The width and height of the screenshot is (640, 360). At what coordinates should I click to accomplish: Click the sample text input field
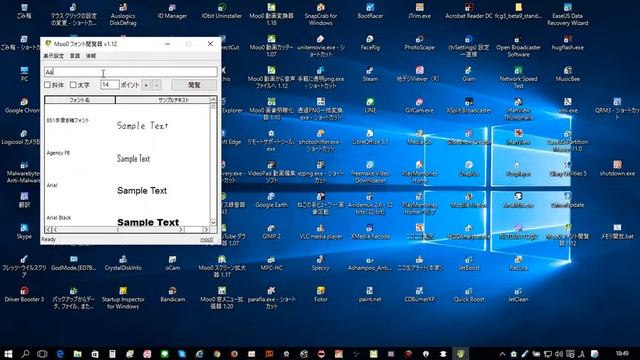[131, 72]
